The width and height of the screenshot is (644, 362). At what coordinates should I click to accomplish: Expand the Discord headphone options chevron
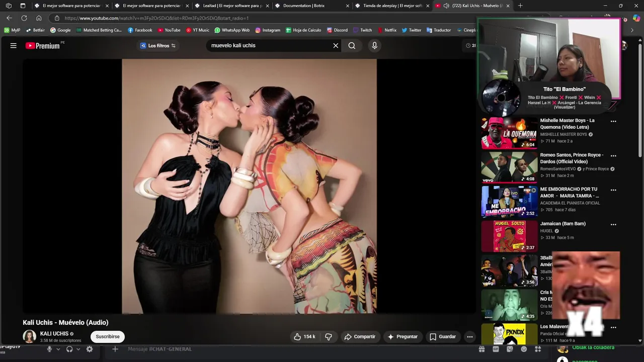pyautogui.click(x=78, y=349)
